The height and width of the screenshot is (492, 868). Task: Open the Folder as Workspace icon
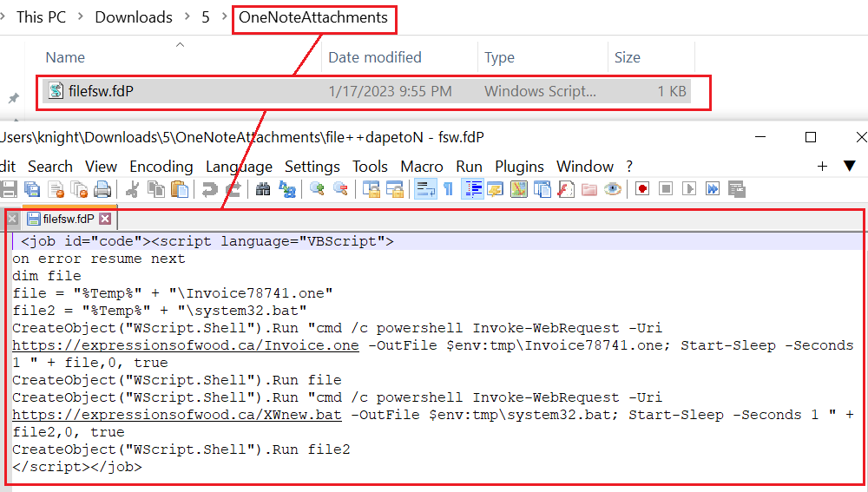coord(589,189)
